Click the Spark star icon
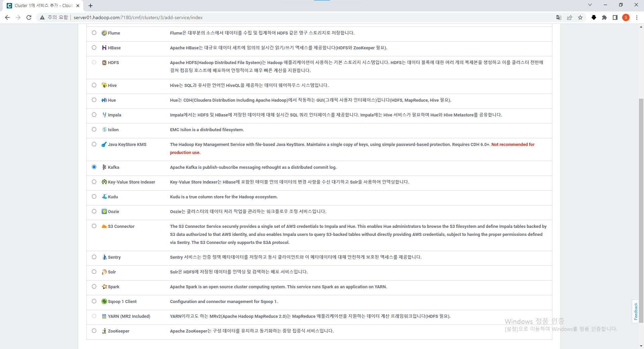Screen dimensions: 644x349 (104, 287)
